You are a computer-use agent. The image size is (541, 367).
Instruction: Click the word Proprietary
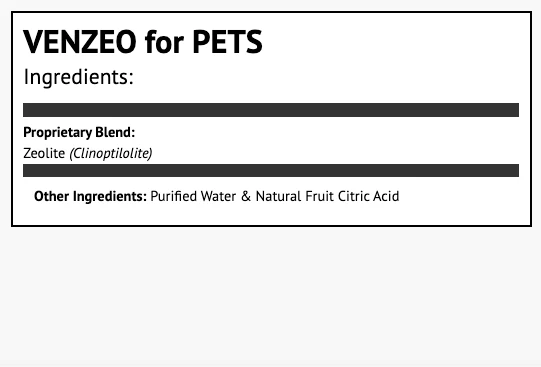click(57, 132)
